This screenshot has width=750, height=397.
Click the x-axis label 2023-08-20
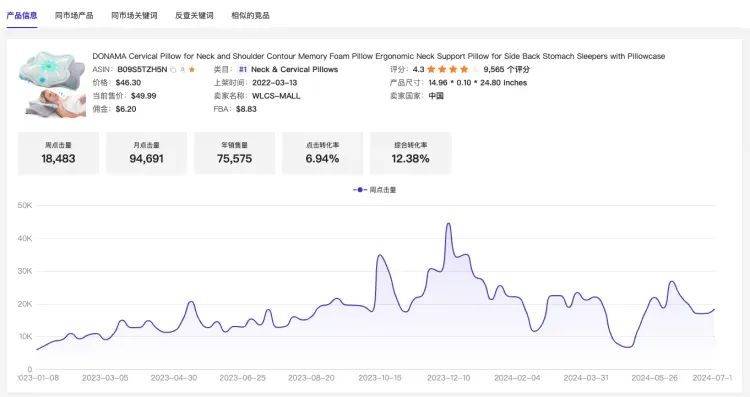[311, 378]
